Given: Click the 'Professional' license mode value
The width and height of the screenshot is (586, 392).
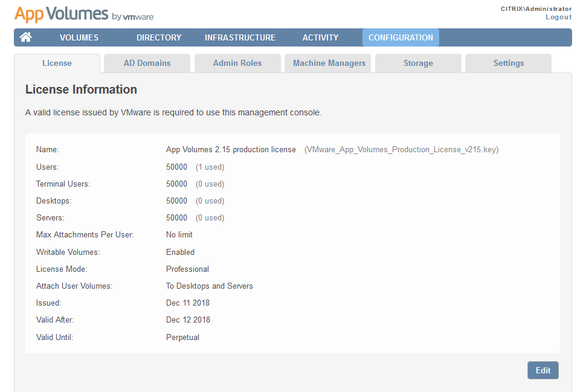Looking at the screenshot, I should 188,269.
